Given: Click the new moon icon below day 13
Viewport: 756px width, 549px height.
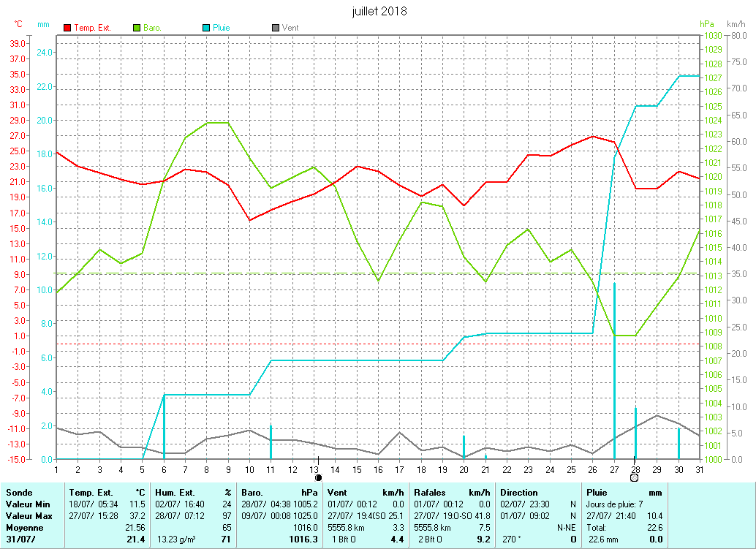Looking at the screenshot, I should coord(318,477).
